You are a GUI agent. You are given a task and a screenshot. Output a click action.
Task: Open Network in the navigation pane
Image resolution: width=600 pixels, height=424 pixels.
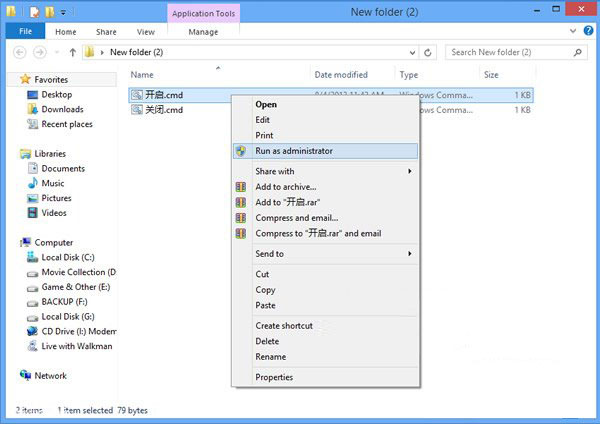coord(51,376)
